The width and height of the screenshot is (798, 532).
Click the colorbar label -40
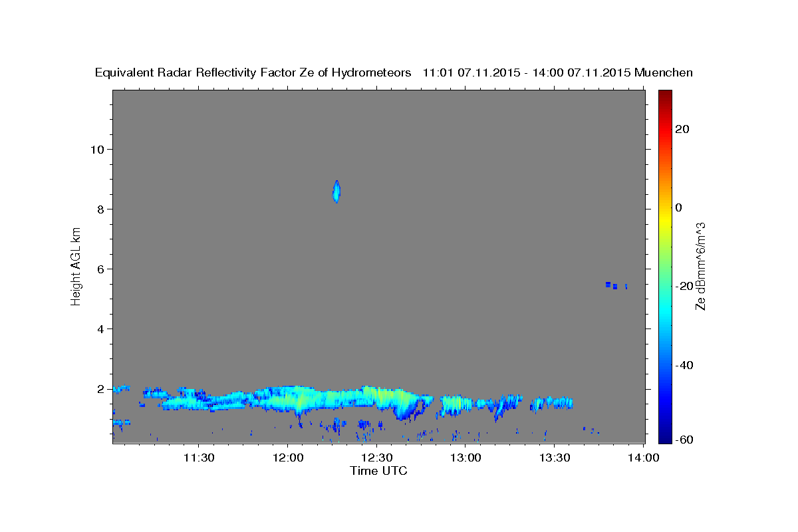pos(684,365)
